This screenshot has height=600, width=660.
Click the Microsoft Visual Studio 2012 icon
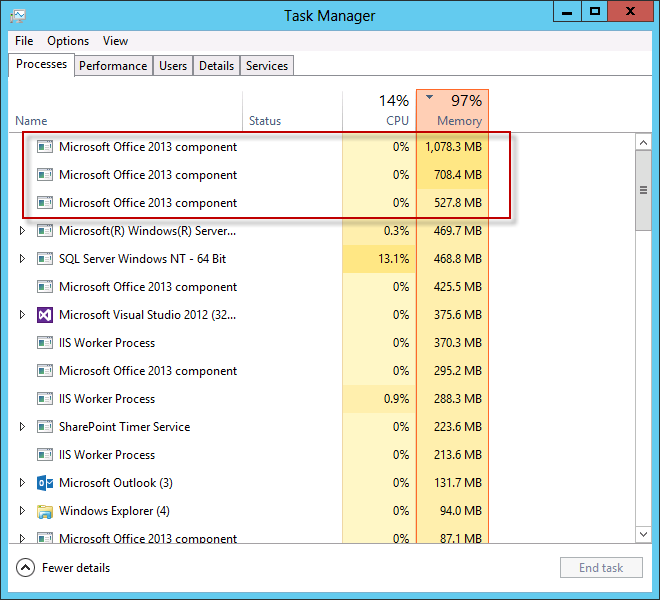click(x=44, y=315)
